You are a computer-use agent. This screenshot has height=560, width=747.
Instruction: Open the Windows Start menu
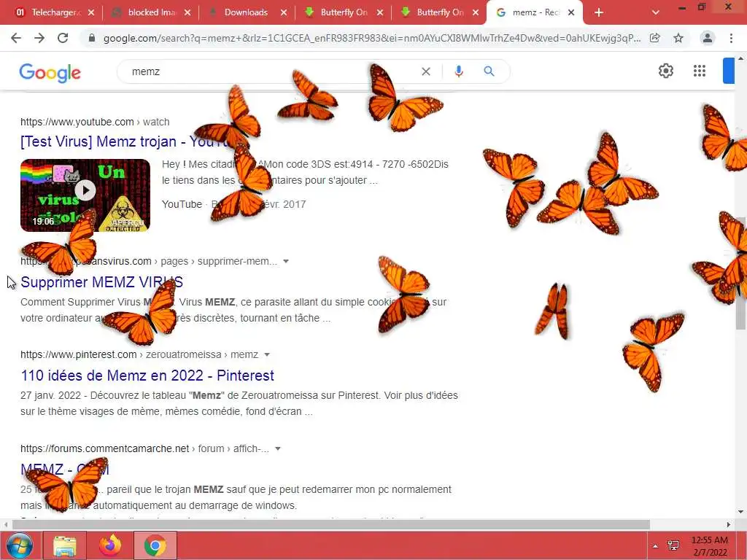click(20, 545)
